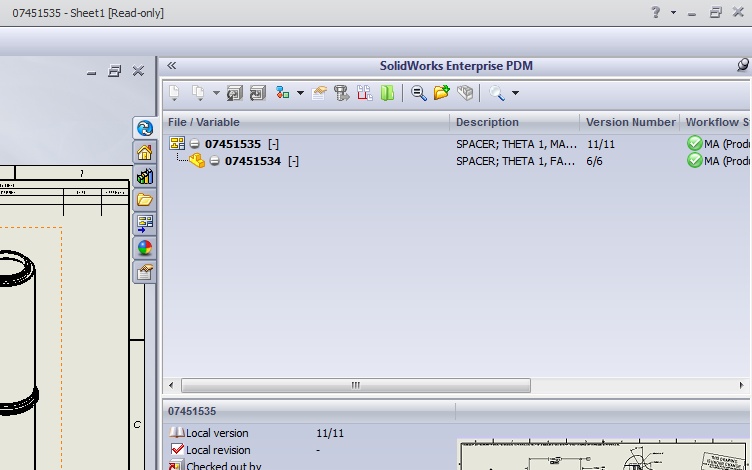The height and width of the screenshot is (470, 752).
Task: Open the SolidWorks Enterprise PDM refresh tab
Action: coord(144,128)
